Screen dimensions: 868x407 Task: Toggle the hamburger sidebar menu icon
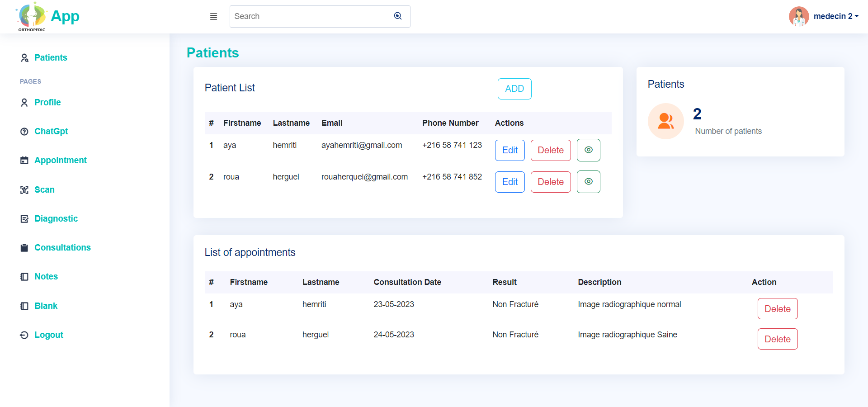click(x=213, y=17)
